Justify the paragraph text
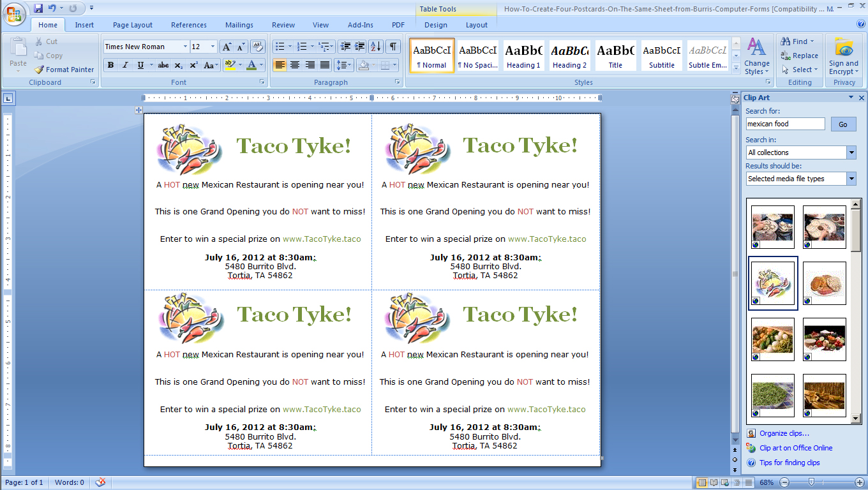The image size is (868, 490). tap(325, 65)
